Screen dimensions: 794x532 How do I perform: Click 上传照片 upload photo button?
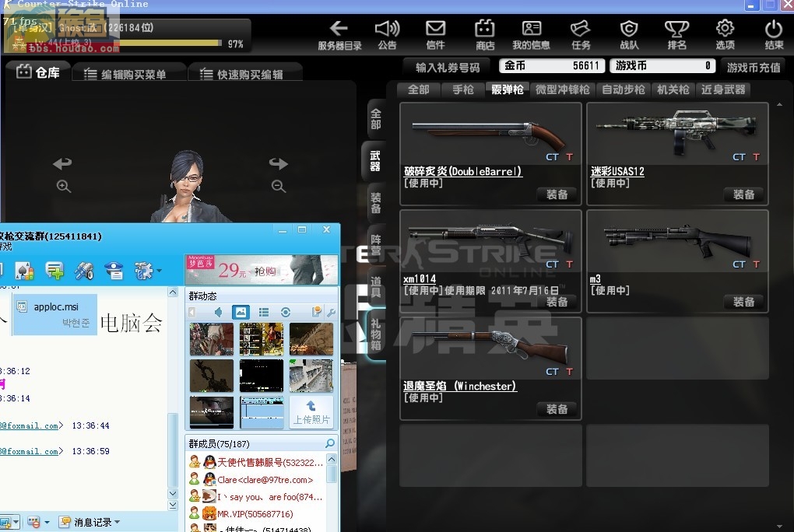[311, 412]
